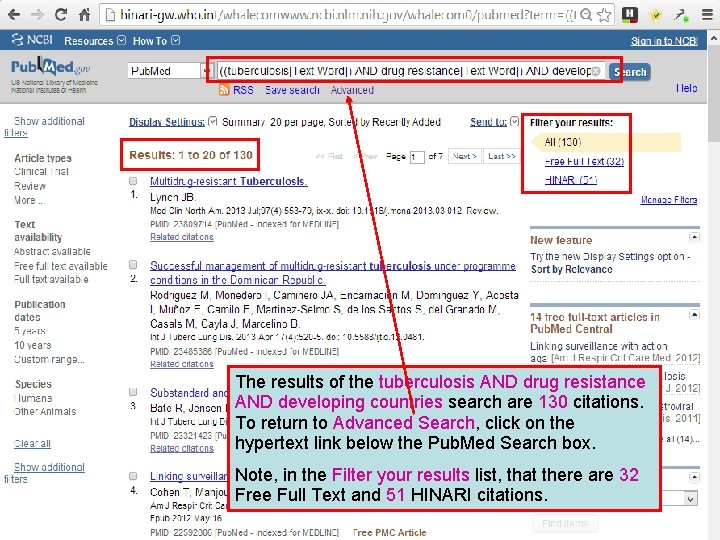Viewport: 720px width, 540px height.
Task: Reload the page with refresh icon
Action: pos(60,15)
